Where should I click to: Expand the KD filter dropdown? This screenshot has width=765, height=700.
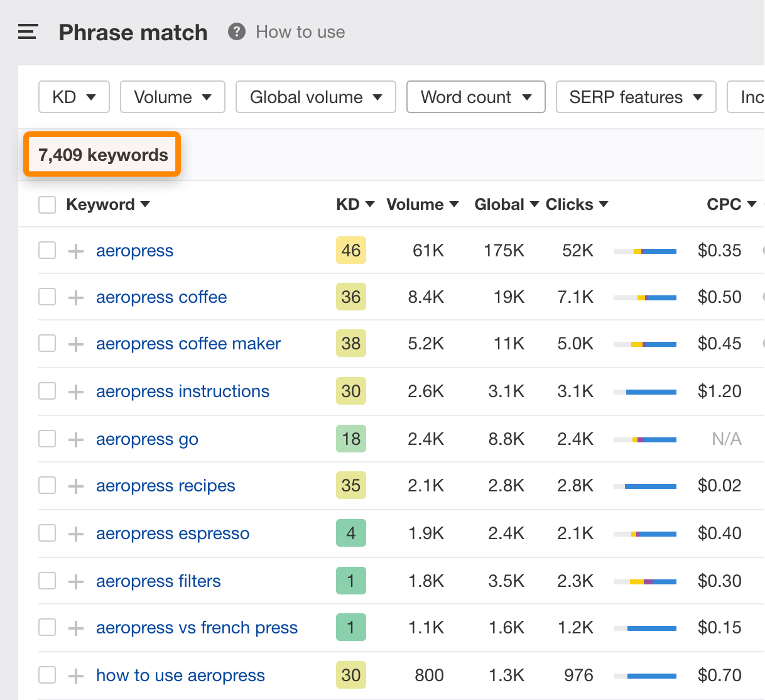74,97
